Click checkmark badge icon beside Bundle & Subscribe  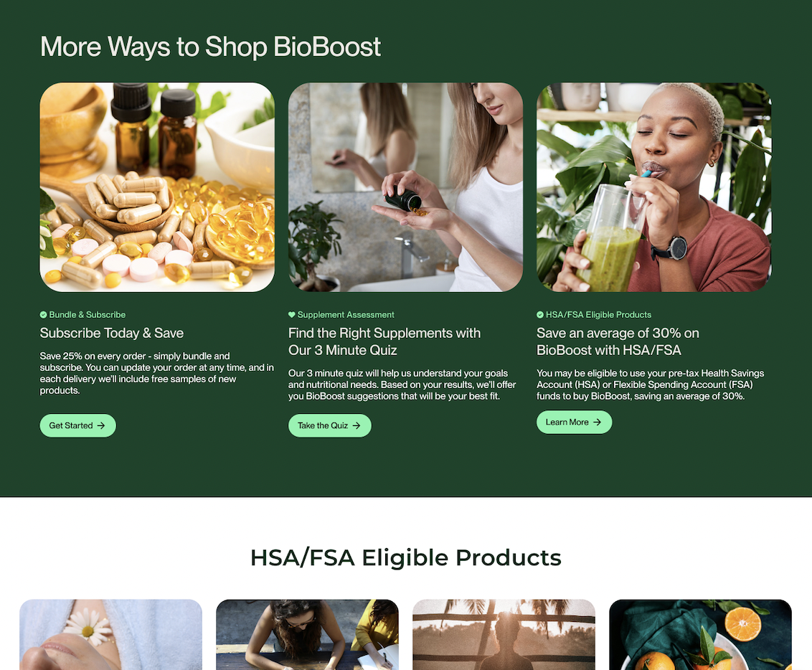44,315
